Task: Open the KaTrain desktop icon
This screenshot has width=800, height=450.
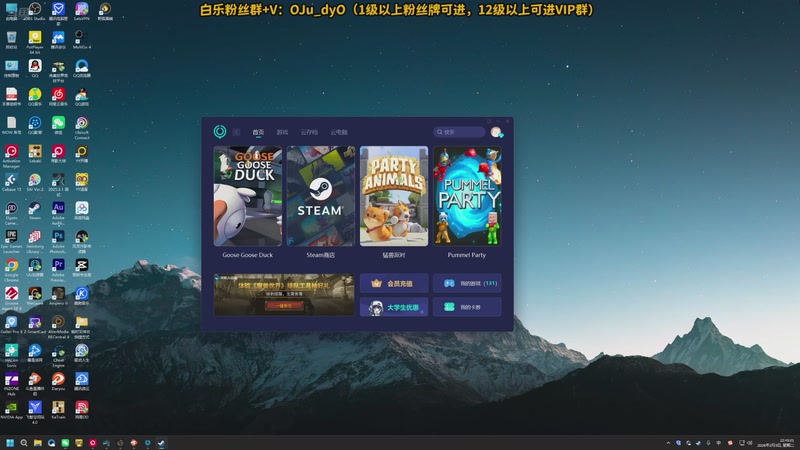Action: (x=58, y=410)
